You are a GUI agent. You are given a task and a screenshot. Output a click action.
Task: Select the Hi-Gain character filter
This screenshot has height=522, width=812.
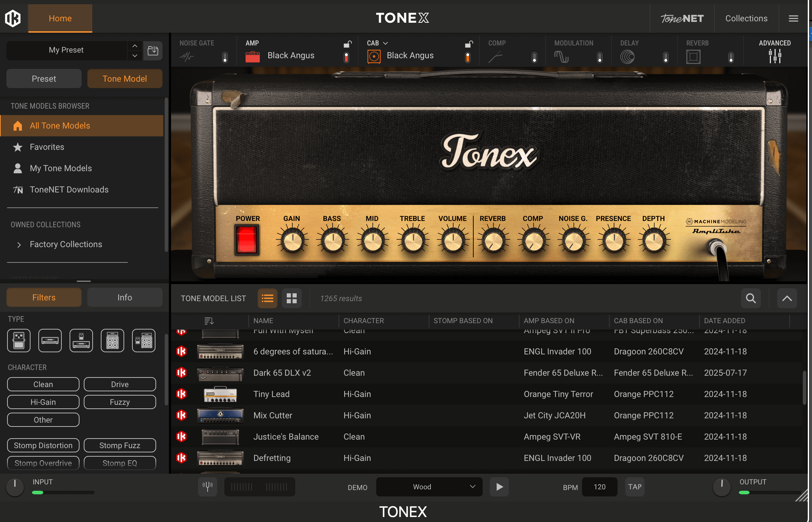(x=43, y=402)
